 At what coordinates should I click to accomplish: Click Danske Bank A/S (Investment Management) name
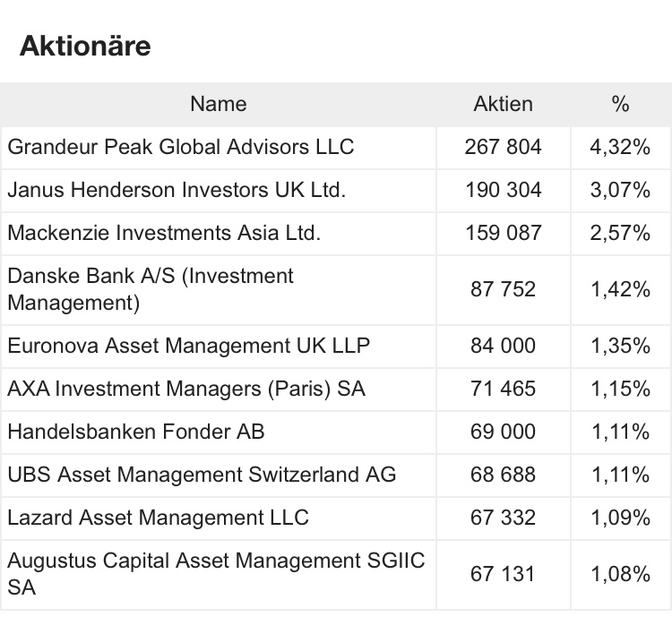(151, 289)
